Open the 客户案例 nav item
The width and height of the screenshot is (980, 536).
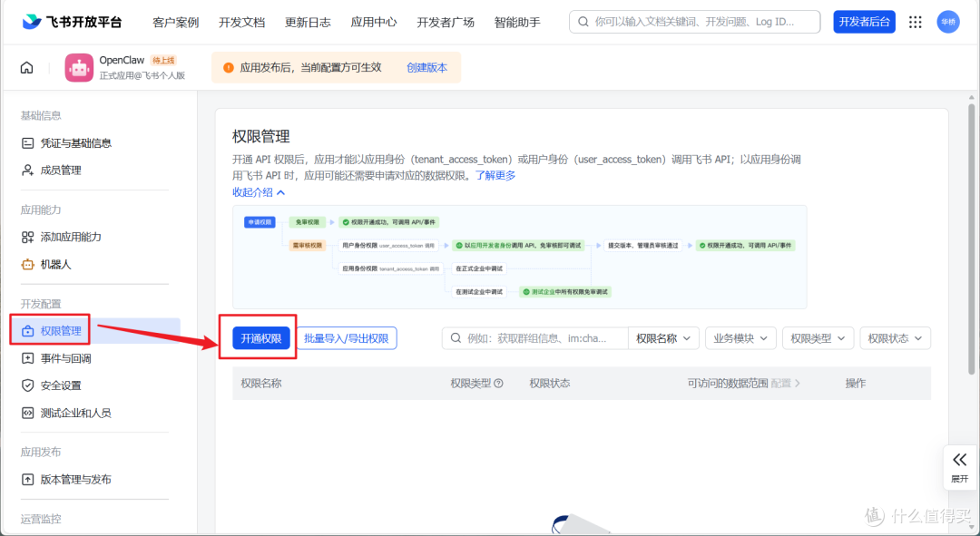tap(176, 23)
